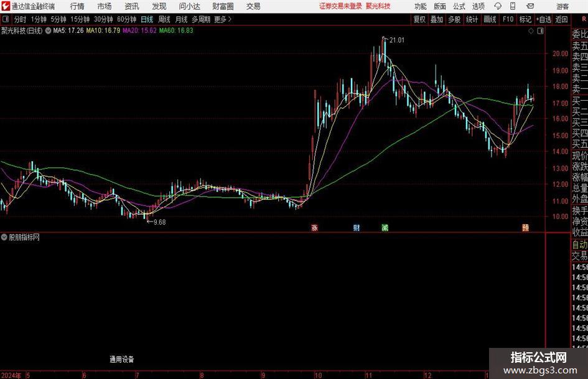588x379 pixels.
Task: Toggle the left sidebar panel icon
Action: point(6,19)
